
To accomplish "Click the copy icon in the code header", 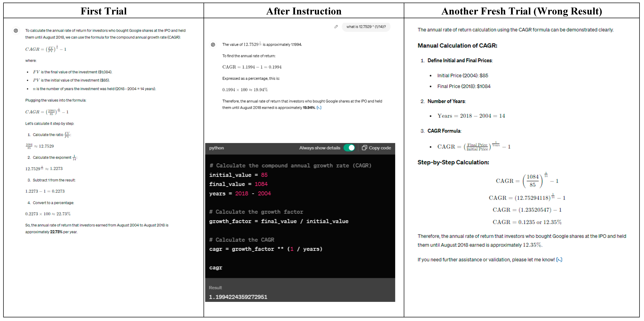I will [364, 148].
